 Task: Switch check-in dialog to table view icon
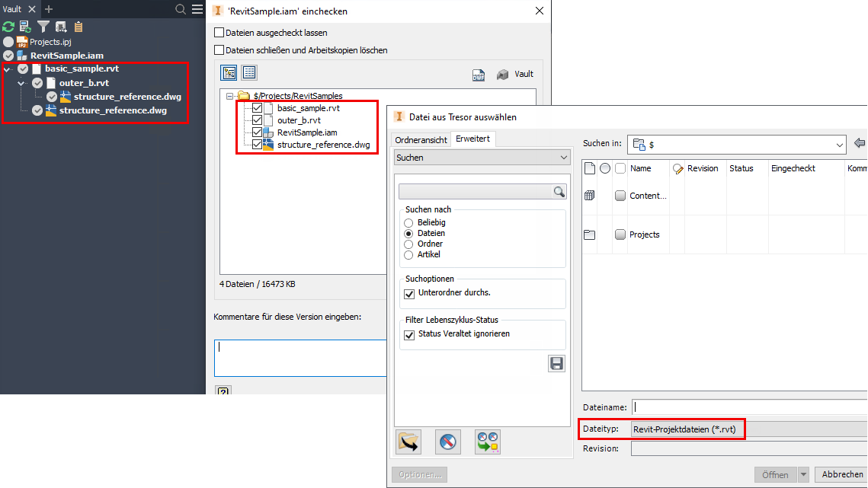point(249,72)
